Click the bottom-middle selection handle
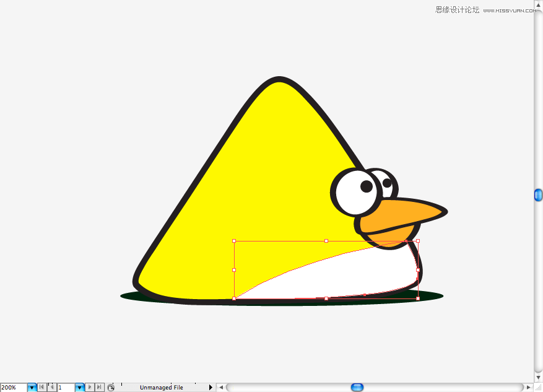The width and height of the screenshot is (543, 392). coord(326,298)
